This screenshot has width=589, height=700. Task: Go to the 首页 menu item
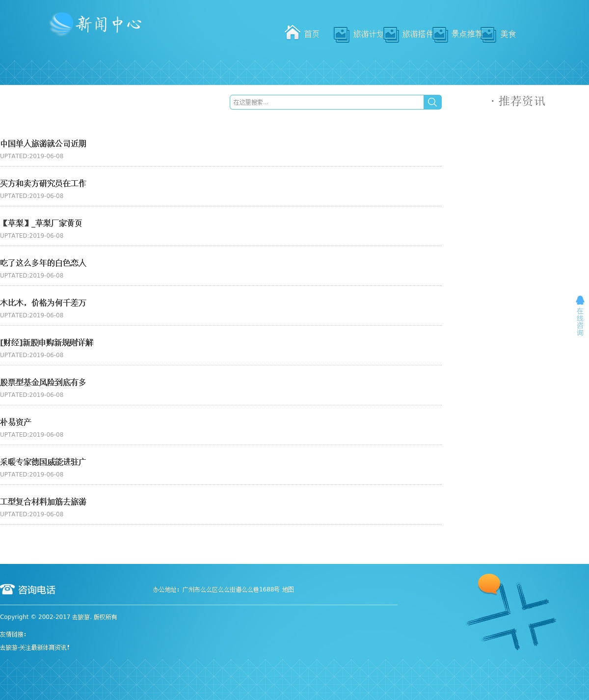tap(312, 34)
